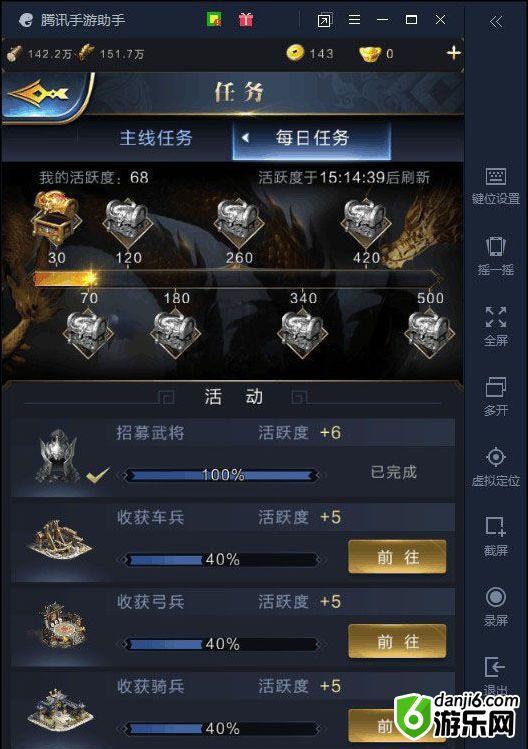Click the 退出 exit icon in the sidebar
The height and width of the screenshot is (749, 528).
[496, 667]
